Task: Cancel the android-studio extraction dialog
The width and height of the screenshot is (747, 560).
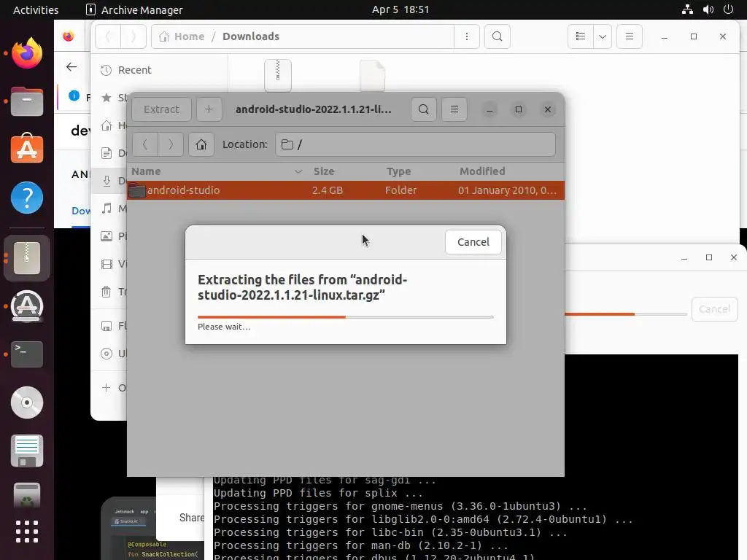Action: click(x=473, y=242)
